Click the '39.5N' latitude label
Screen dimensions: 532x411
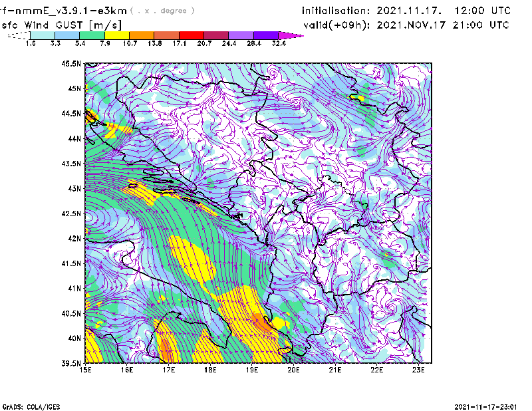[x=71, y=363]
